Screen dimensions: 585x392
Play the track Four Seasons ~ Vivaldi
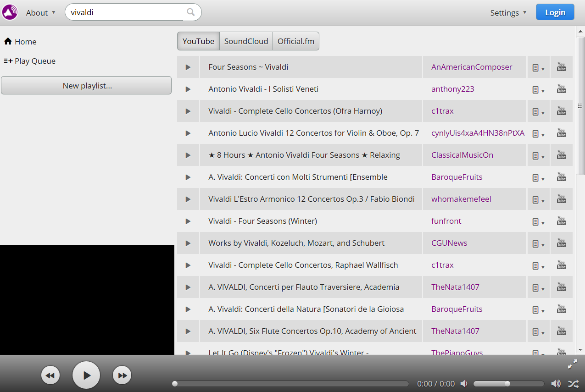pyautogui.click(x=188, y=67)
